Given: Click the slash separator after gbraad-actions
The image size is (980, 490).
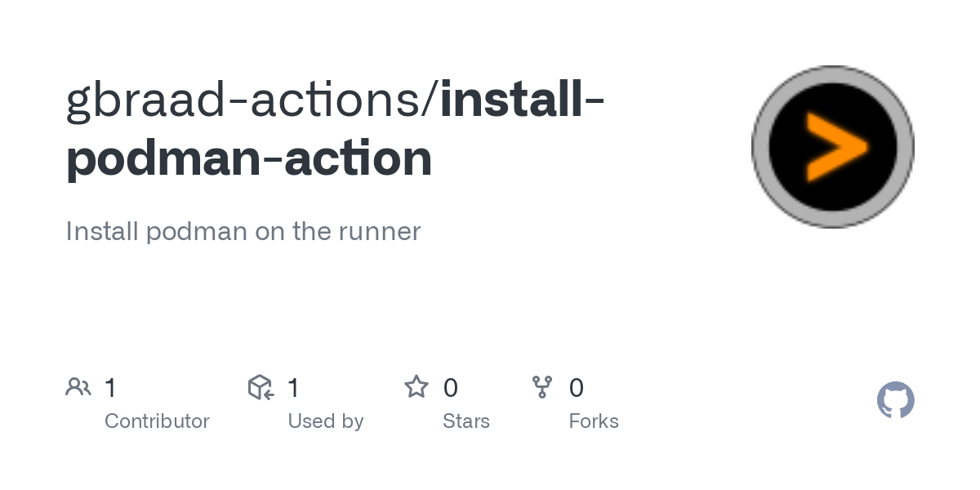Looking at the screenshot, I should pyautogui.click(x=433, y=100).
